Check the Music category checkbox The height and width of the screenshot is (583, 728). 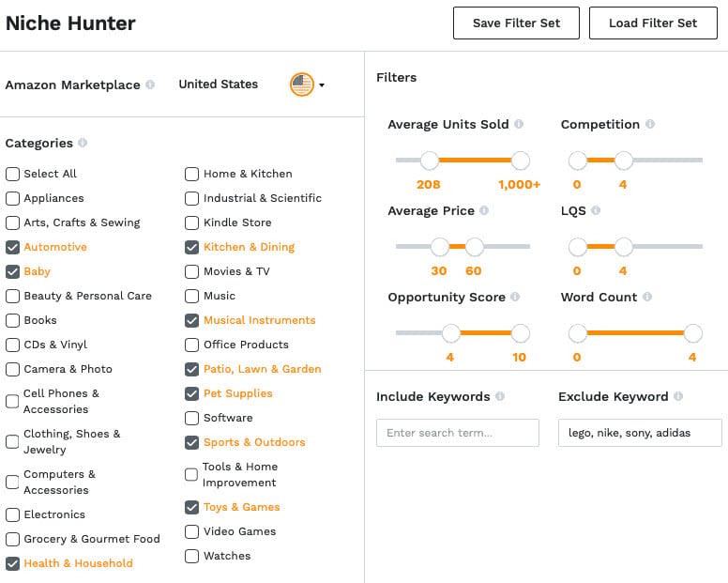pyautogui.click(x=191, y=296)
